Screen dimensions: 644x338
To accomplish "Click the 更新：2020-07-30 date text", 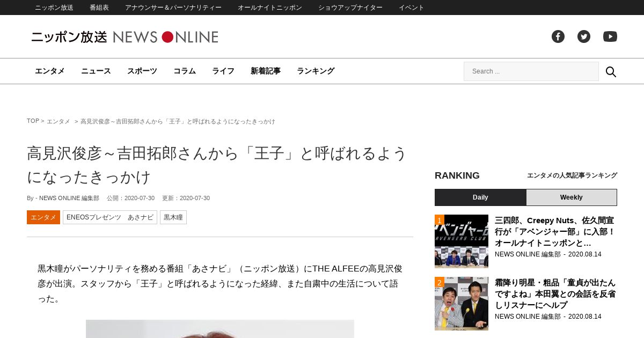I will [186, 198].
